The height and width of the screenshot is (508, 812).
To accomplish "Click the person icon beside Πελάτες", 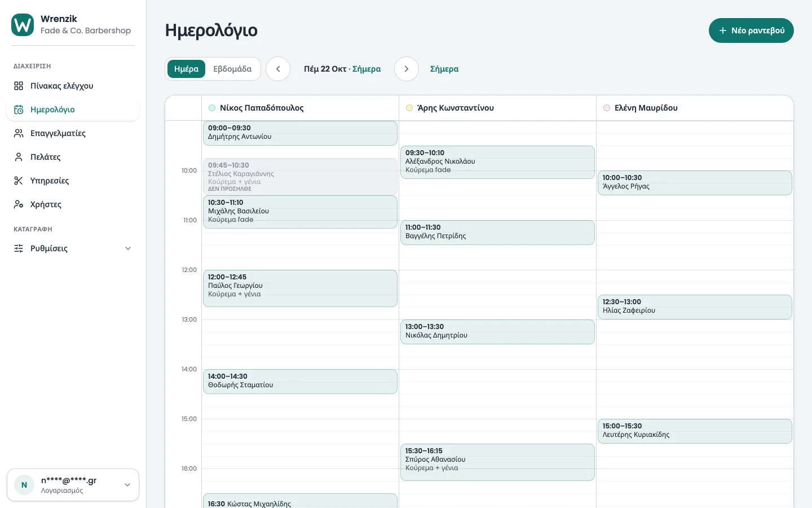I will click(x=19, y=157).
